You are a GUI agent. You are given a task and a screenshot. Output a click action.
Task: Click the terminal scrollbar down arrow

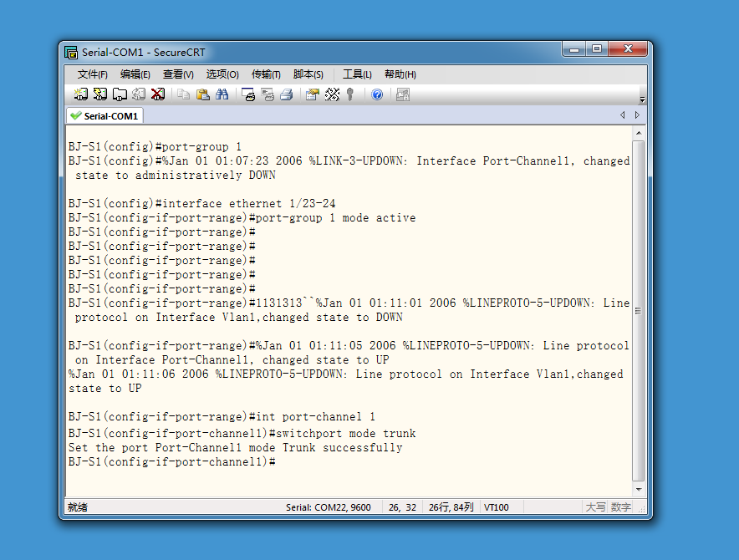coord(639,489)
